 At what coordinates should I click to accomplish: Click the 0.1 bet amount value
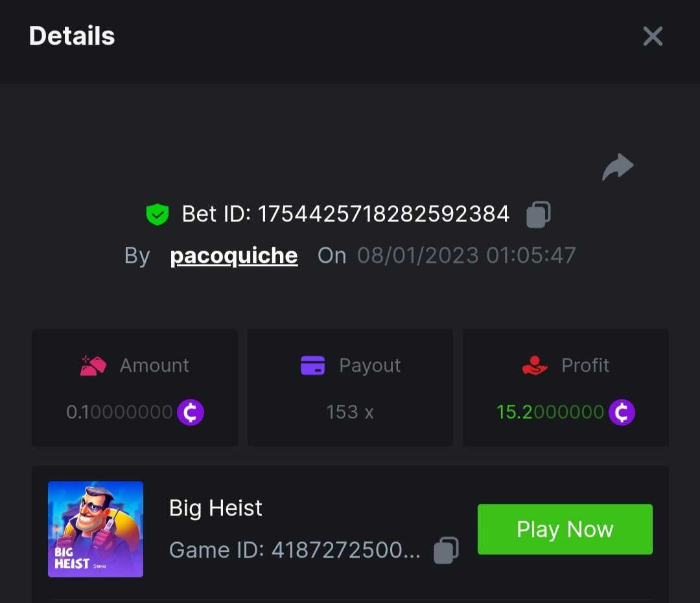pyautogui.click(x=119, y=412)
